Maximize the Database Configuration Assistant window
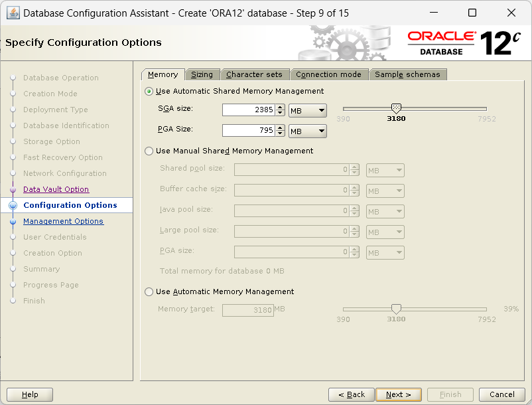Screen dimensions: 532x405 472,13
